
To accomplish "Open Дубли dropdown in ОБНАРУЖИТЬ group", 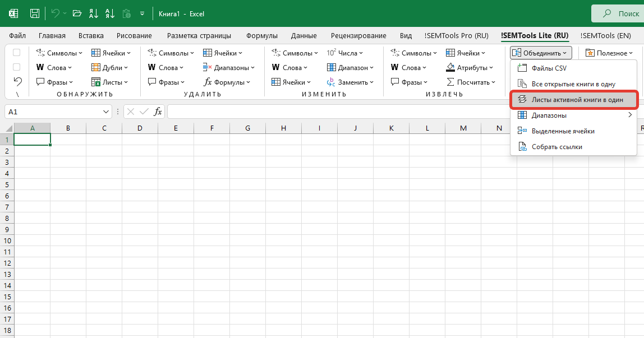I will click(109, 68).
